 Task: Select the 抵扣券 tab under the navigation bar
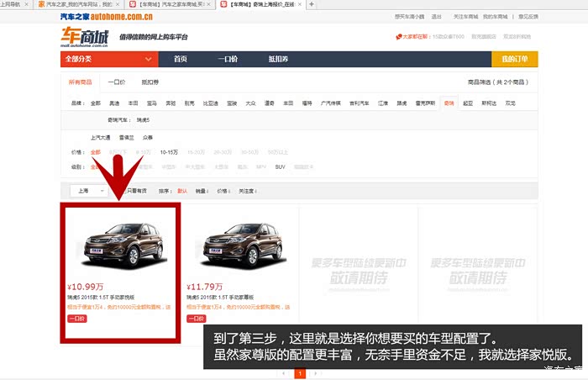pyautogui.click(x=150, y=82)
